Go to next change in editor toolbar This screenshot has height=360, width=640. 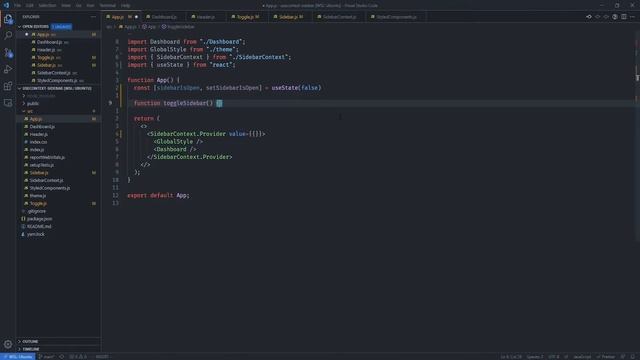(606, 17)
